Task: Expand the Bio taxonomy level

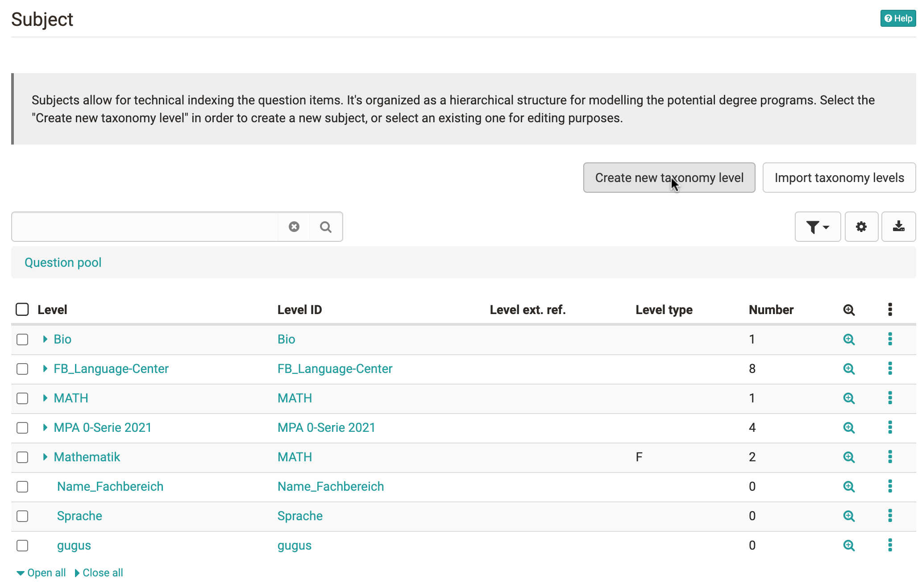Action: pos(45,339)
